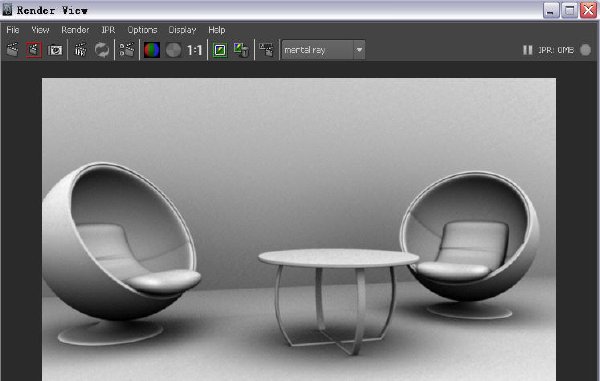Expand the Display menu
Screen dimensions: 600x381
click(x=182, y=30)
